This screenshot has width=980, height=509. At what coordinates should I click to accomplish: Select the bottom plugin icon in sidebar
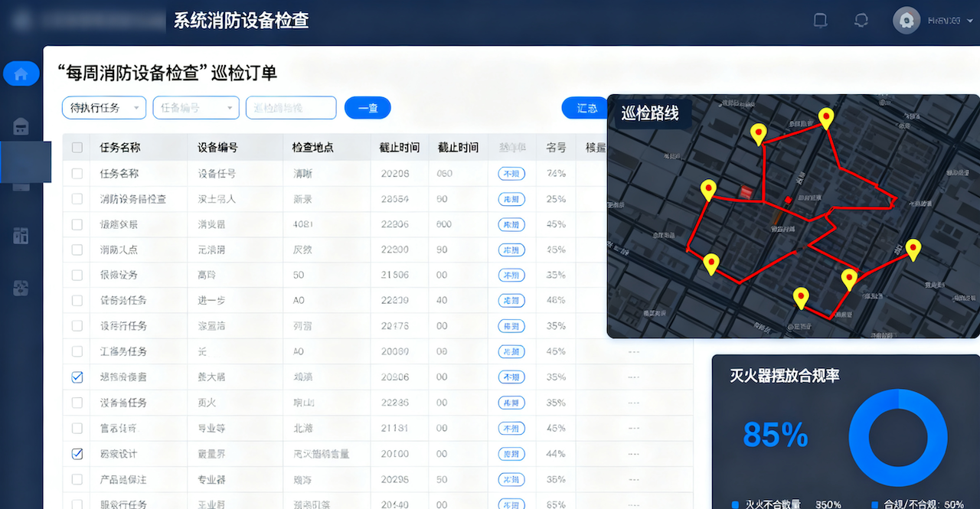[x=21, y=288]
